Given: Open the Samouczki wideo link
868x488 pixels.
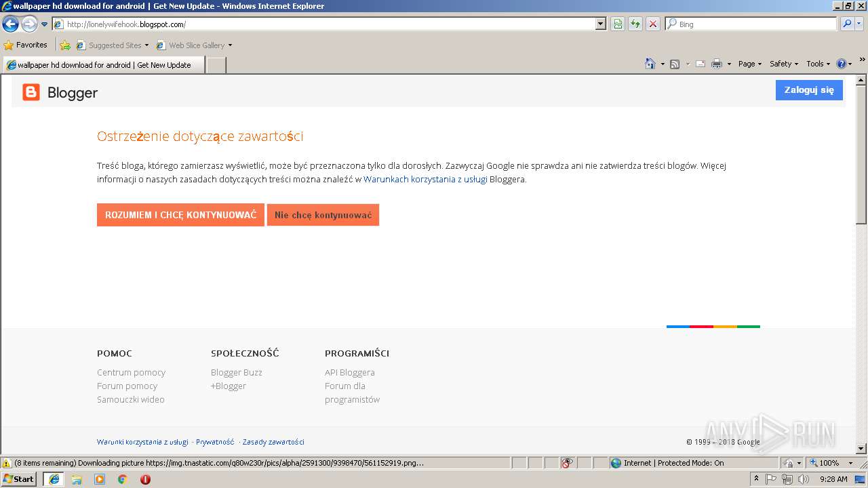Looking at the screenshot, I should (x=131, y=400).
